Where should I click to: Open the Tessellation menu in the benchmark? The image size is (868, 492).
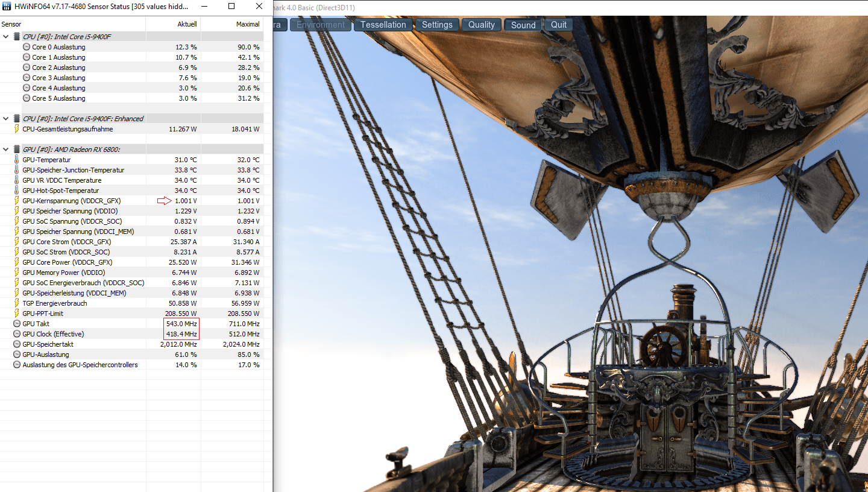coord(383,25)
